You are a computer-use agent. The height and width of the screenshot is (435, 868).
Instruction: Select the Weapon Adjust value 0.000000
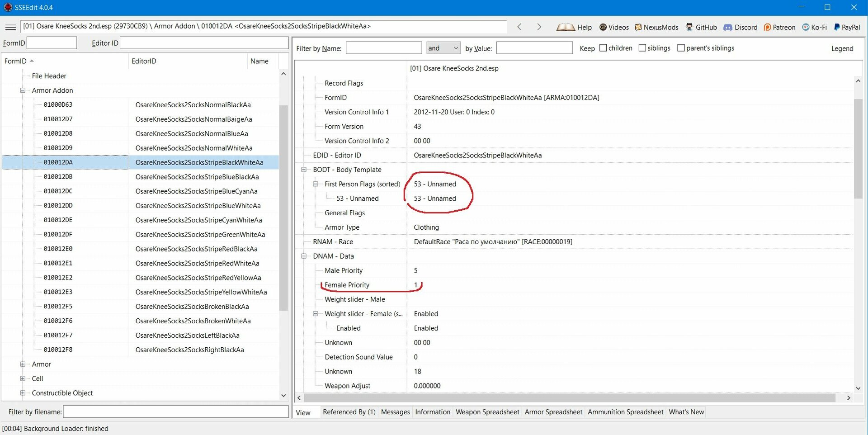(x=427, y=386)
